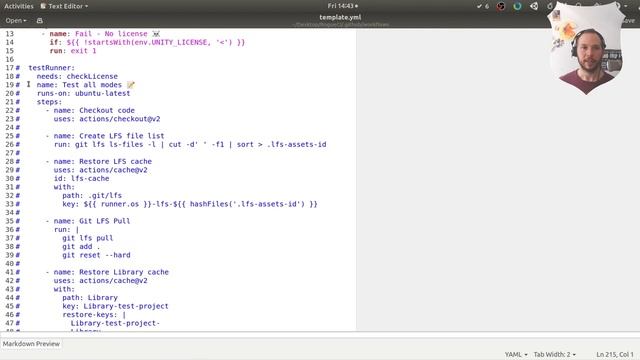Click the line 'name: Git LFS Pull'
640x360 pixels.
(x=92, y=221)
